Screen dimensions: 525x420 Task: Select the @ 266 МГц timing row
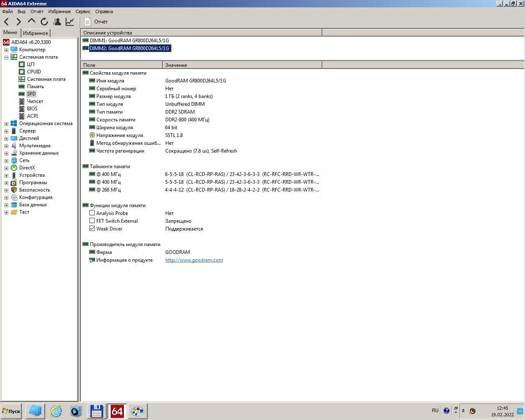(x=201, y=190)
